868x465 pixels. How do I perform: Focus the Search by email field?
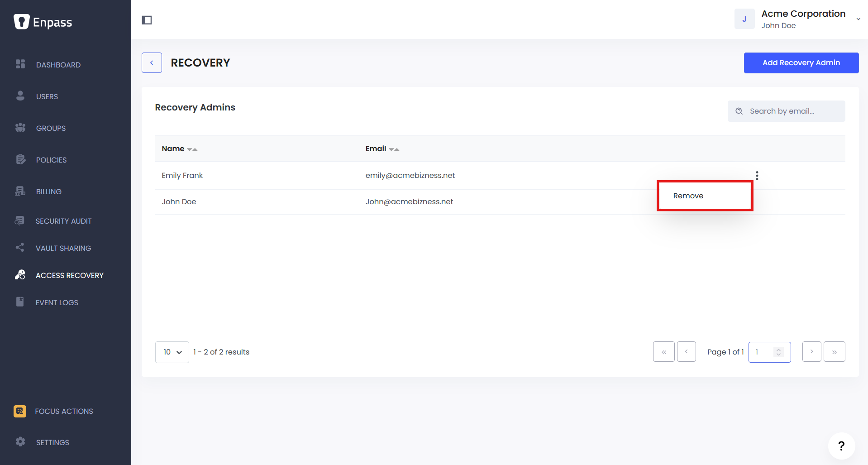tap(786, 111)
